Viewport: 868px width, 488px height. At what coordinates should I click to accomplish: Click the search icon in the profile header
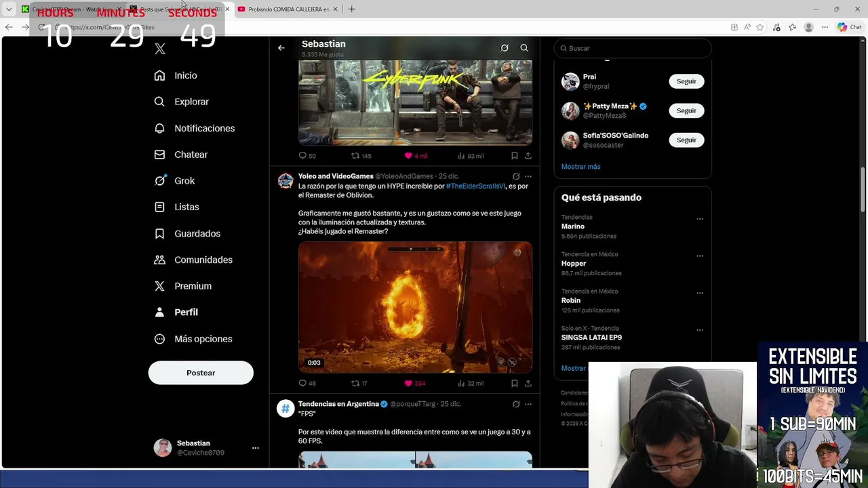pyautogui.click(x=524, y=48)
